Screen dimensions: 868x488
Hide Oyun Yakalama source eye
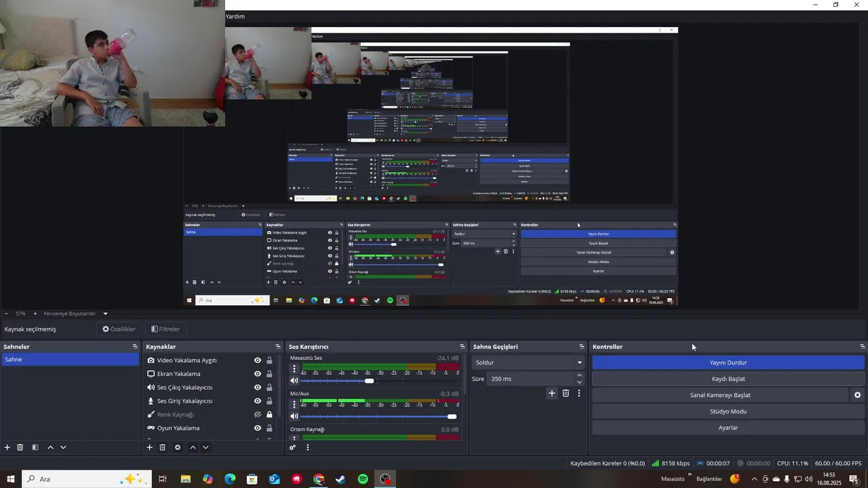[x=258, y=428]
